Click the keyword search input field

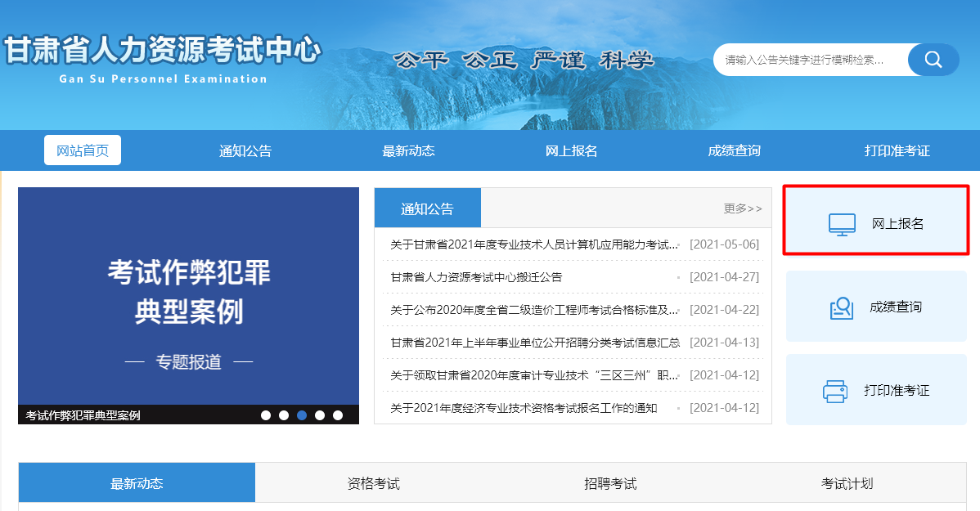coord(810,60)
